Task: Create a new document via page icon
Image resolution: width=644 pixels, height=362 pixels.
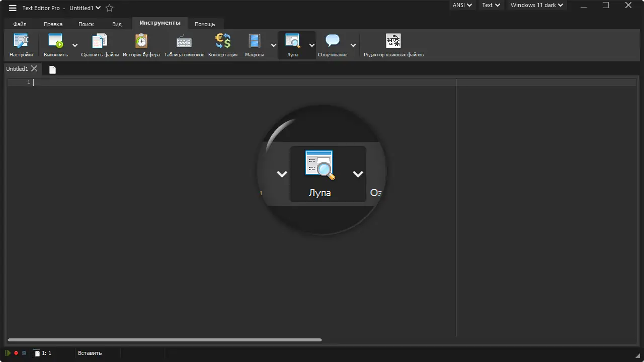Action: (x=52, y=69)
